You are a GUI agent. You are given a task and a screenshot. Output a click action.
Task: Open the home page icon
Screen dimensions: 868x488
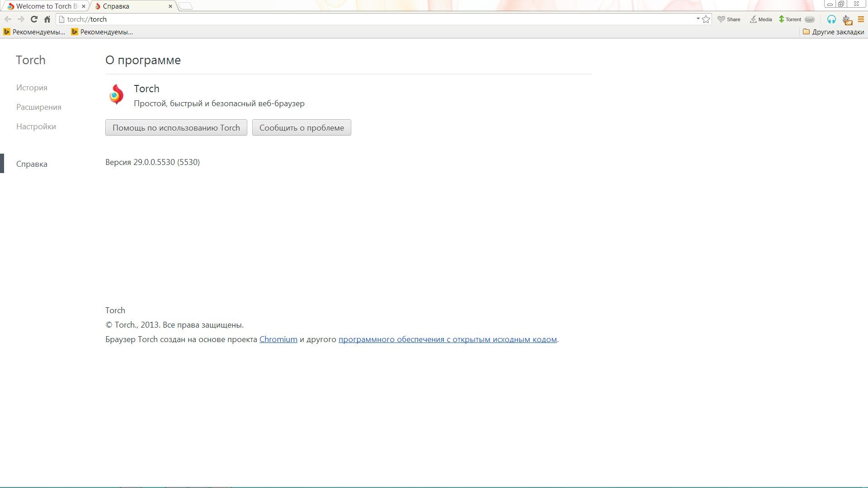pos(47,19)
